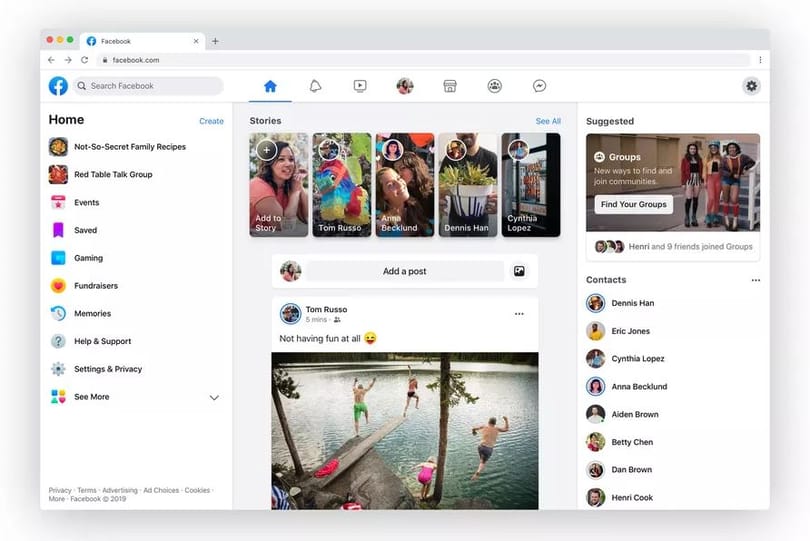The height and width of the screenshot is (541, 810).
Task: Expand the See More chevron
Action: click(x=214, y=397)
